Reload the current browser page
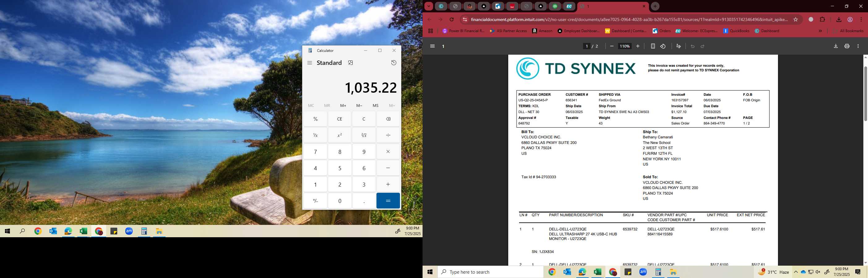 (x=452, y=19)
